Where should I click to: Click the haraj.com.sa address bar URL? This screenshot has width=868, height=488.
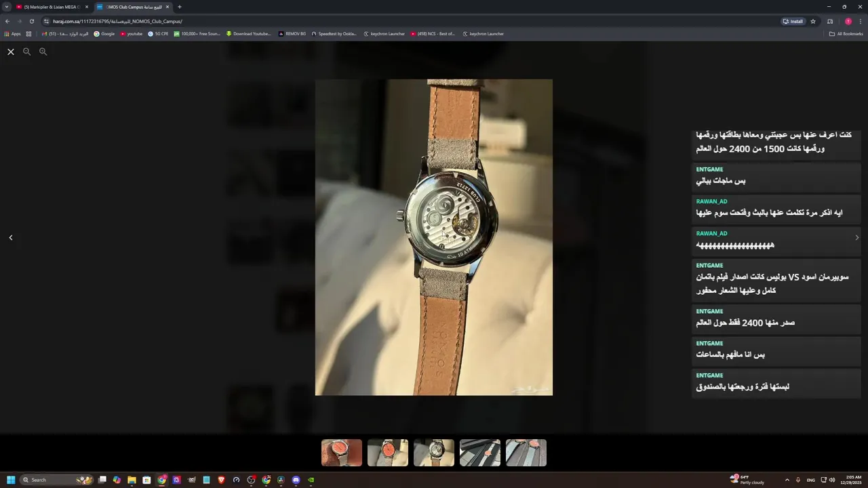(x=117, y=21)
